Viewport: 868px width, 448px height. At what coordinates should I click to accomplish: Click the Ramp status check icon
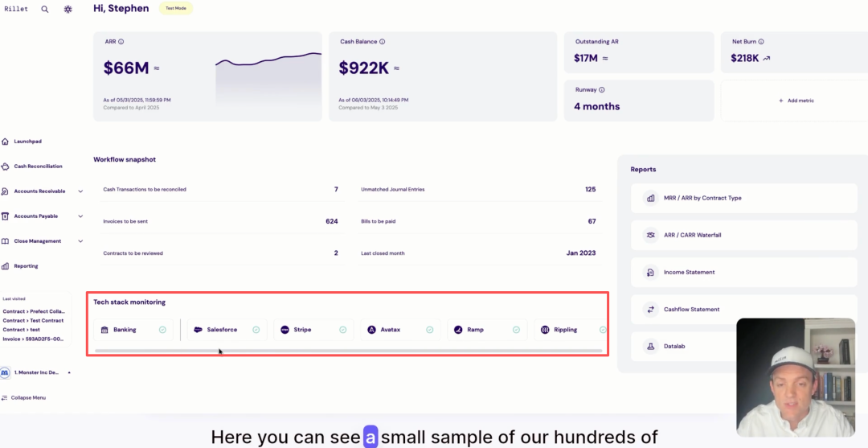click(516, 330)
